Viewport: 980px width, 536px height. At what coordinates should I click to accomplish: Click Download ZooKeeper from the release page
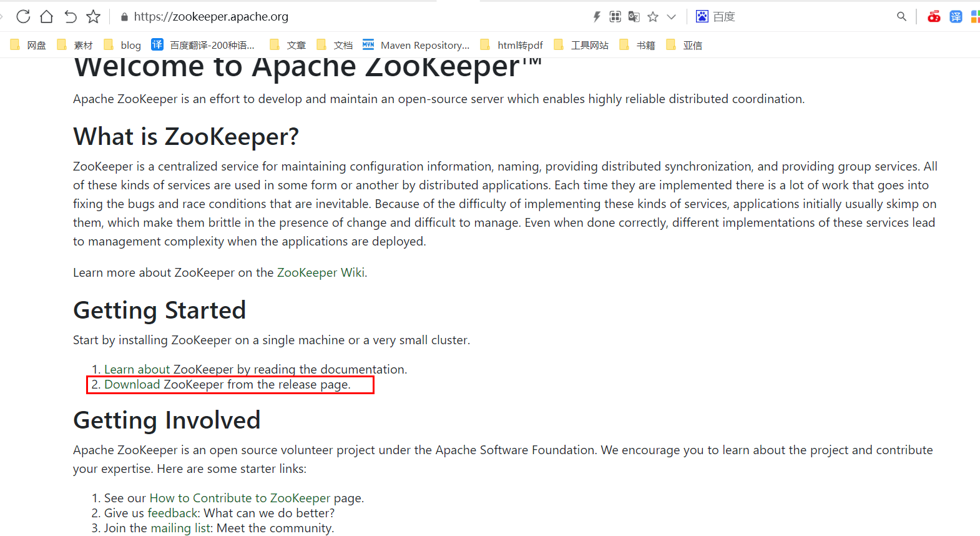226,384
